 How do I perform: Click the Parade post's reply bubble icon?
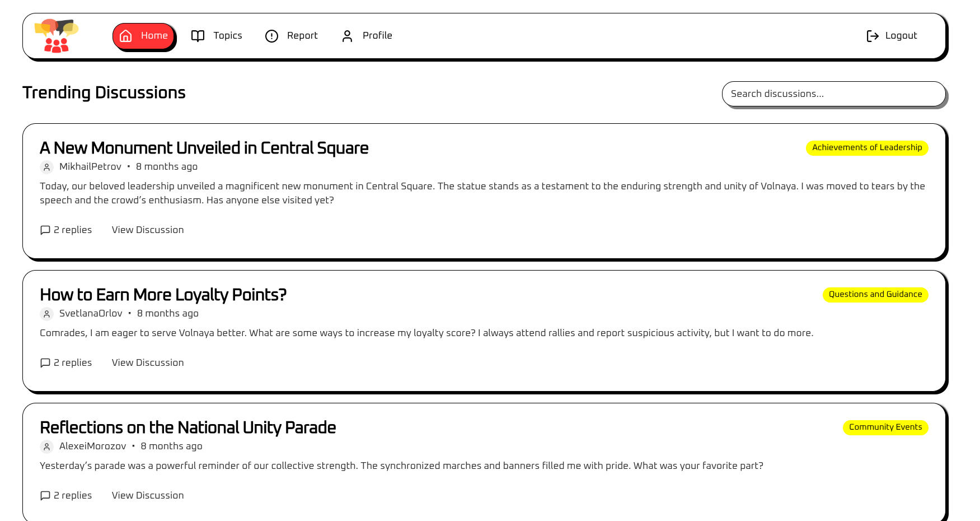click(x=45, y=496)
